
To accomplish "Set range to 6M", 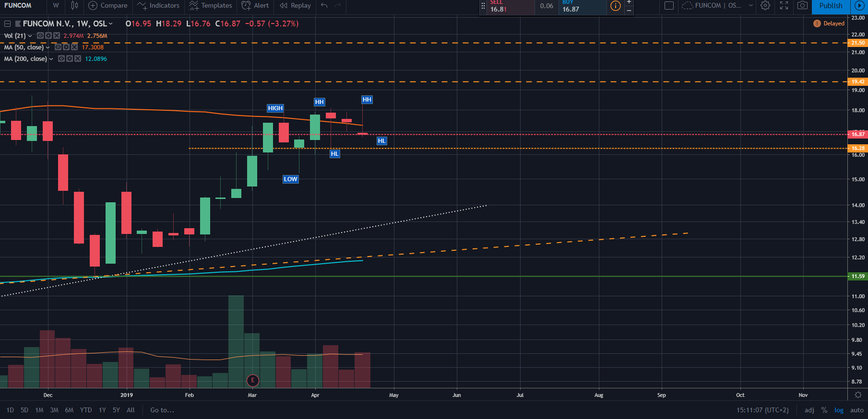I will pyautogui.click(x=69, y=410).
